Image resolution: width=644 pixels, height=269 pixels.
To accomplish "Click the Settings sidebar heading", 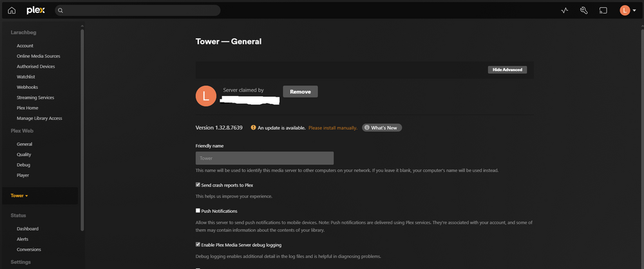I will (21, 262).
